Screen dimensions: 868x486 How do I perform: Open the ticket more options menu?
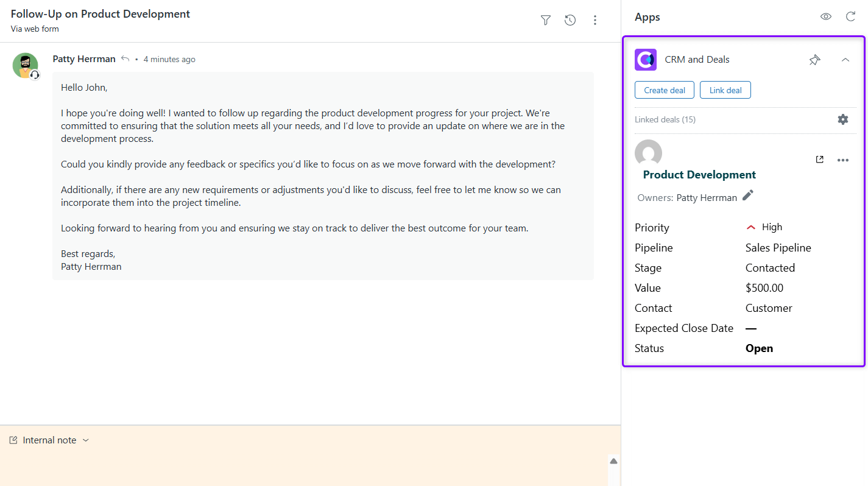point(595,20)
